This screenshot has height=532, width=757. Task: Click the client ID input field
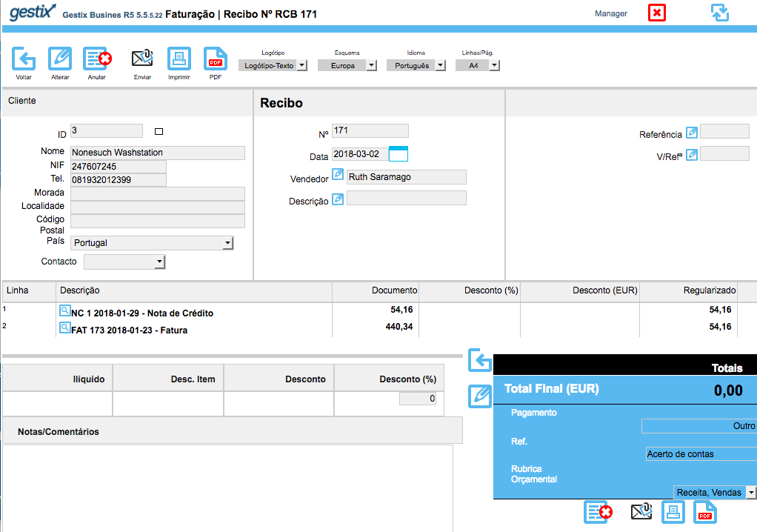pos(107,131)
